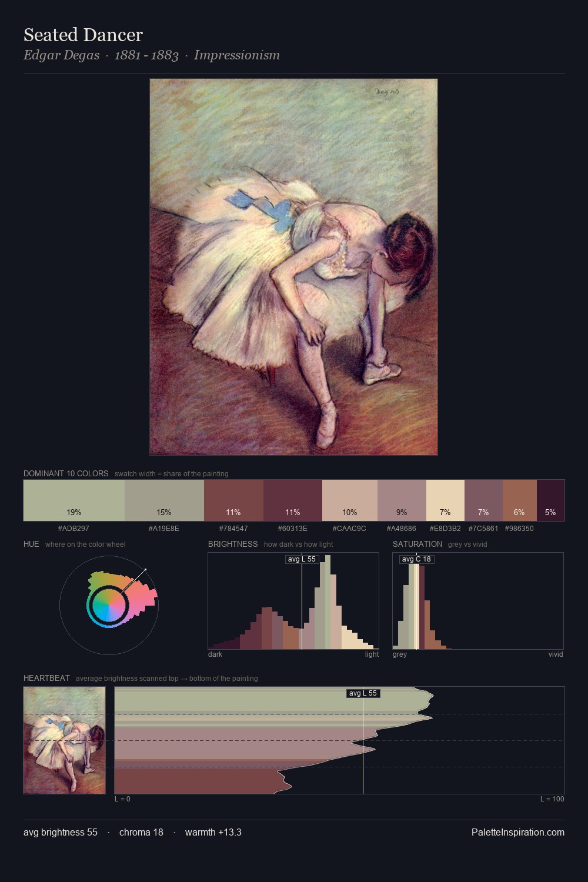The height and width of the screenshot is (882, 588).
Task: Click the 'grey' axis label
Action: click(x=400, y=654)
